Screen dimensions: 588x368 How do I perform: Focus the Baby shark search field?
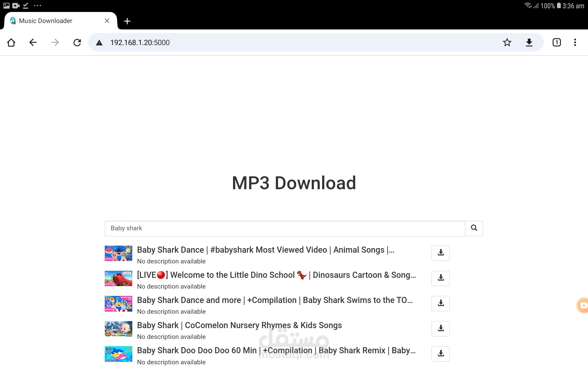point(285,228)
